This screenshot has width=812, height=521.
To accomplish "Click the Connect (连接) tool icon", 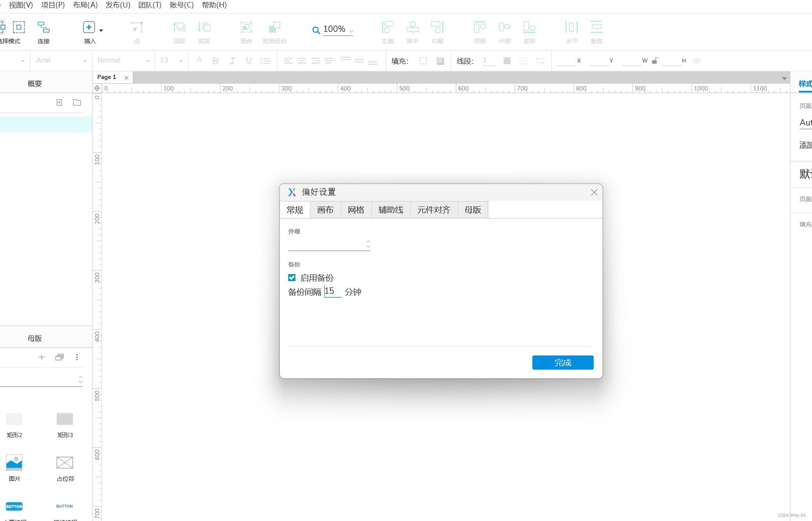I will [43, 28].
